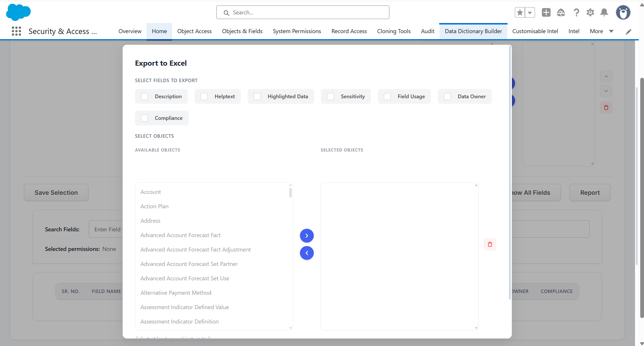This screenshot has width=644, height=346.
Task: Switch to the Overview tab
Action: point(130,31)
